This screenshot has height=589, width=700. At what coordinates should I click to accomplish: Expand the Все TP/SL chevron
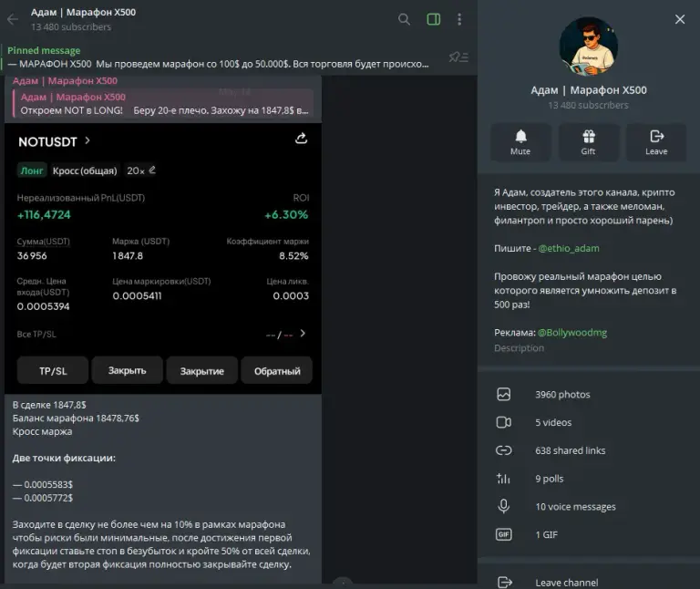click(x=303, y=334)
